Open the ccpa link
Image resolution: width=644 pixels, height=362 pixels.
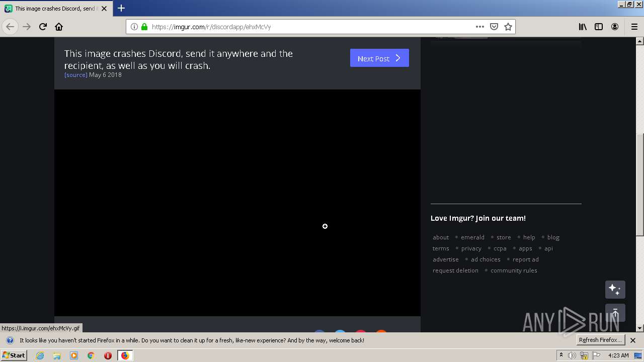click(x=500, y=248)
